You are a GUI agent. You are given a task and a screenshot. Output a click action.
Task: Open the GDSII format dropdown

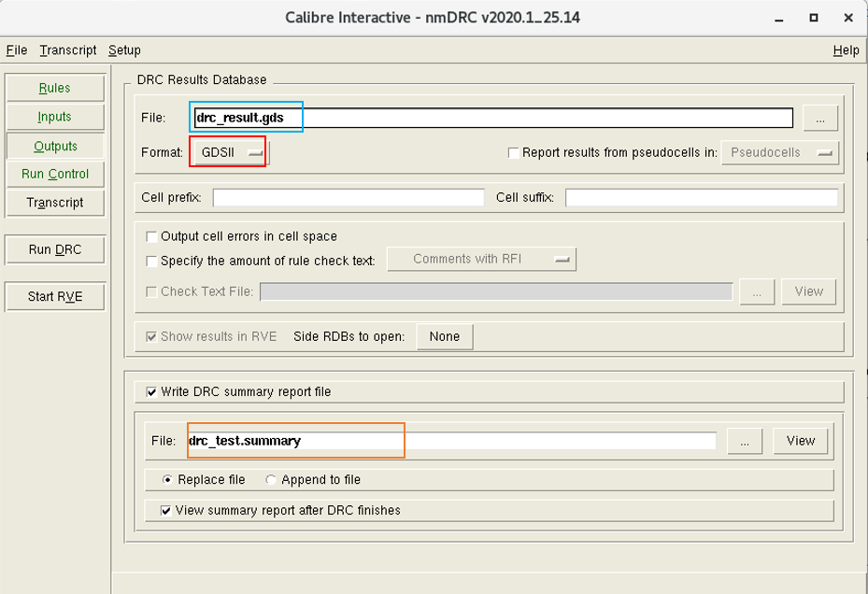(x=230, y=152)
